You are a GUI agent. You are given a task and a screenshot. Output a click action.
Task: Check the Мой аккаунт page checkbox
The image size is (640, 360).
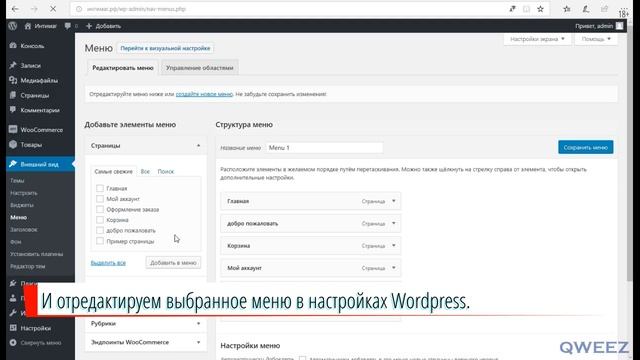[100, 199]
